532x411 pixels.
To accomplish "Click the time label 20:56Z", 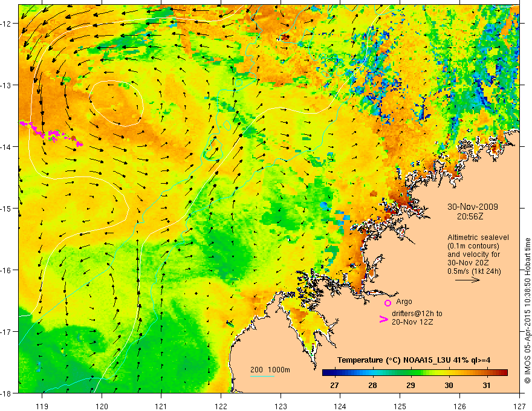I will (x=470, y=216).
